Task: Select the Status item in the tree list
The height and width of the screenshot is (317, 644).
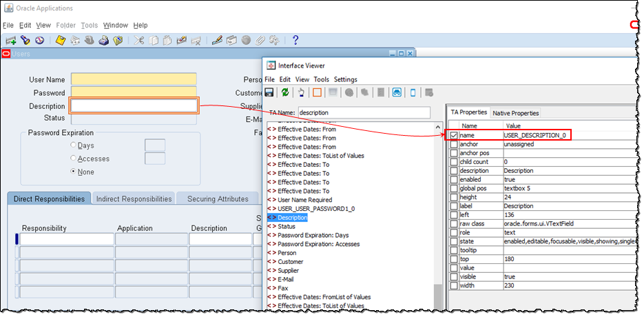Action: 281,226
